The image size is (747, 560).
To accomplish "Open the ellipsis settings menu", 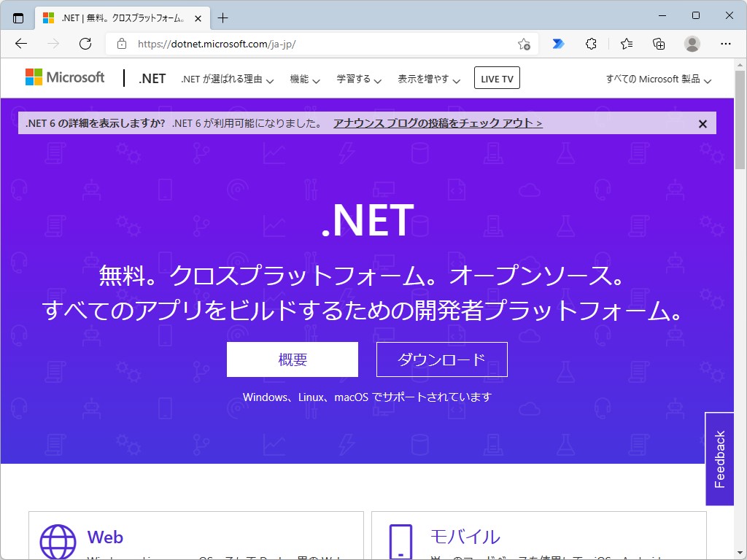I will coord(727,44).
